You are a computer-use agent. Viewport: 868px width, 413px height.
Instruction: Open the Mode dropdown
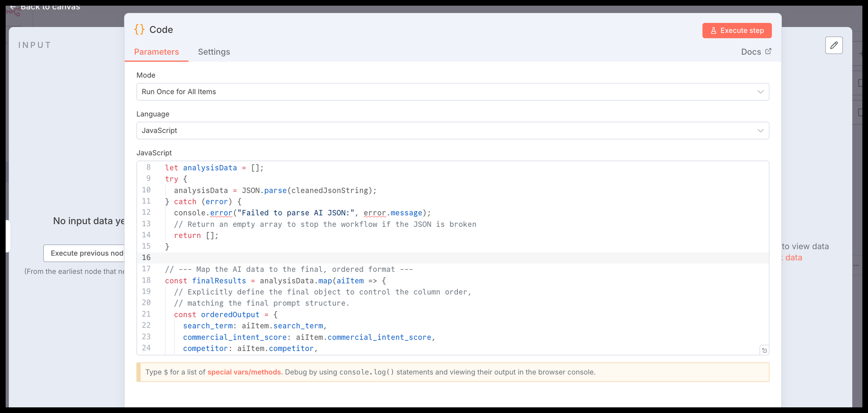[452, 92]
